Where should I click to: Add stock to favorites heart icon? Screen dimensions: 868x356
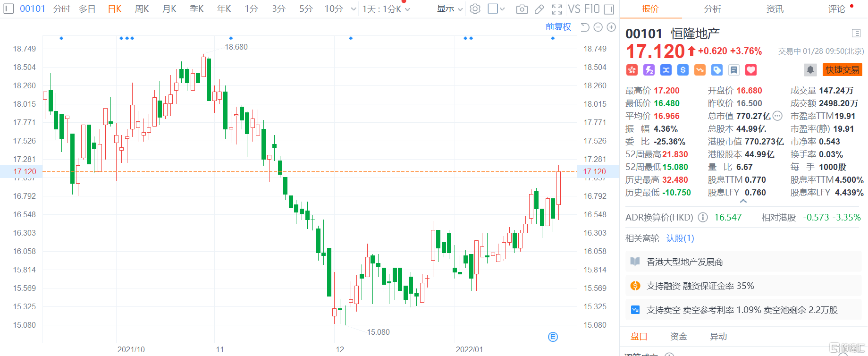click(751, 70)
